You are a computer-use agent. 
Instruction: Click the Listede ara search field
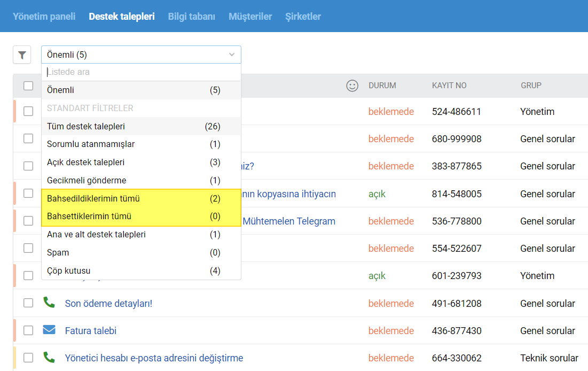click(x=141, y=72)
